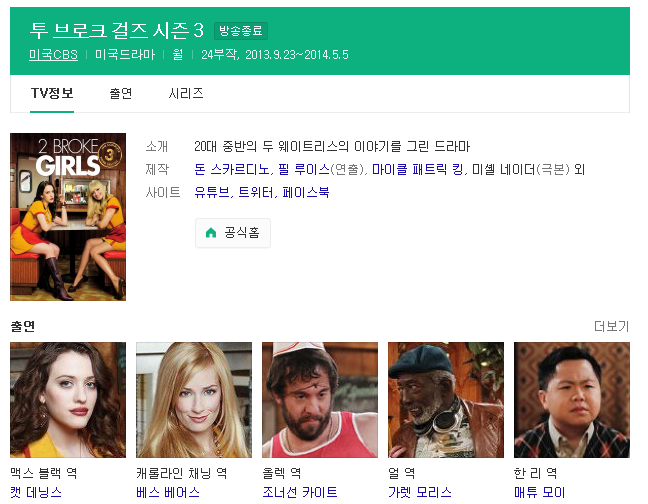Screen dimensions: 648x504
Task: Open the photo for 올렉 역
Action: point(320,400)
